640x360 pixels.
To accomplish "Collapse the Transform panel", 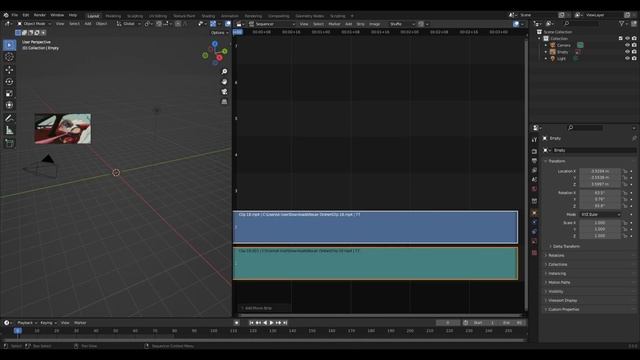I will point(556,161).
